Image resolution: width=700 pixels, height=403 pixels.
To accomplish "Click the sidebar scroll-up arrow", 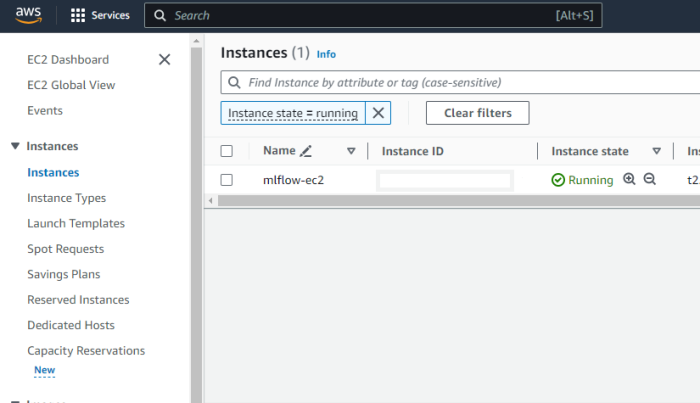I will pos(196,41).
